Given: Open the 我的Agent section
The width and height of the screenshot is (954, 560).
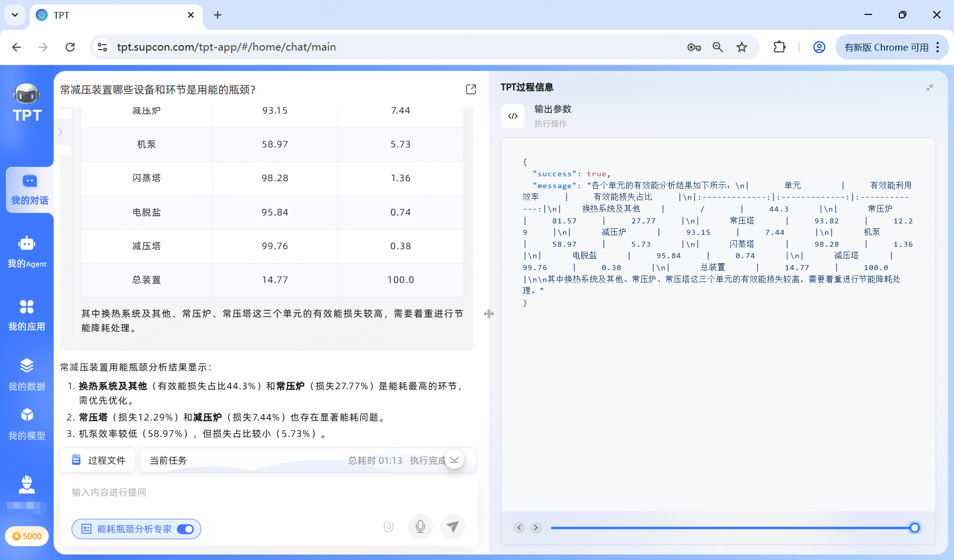Looking at the screenshot, I should tap(27, 252).
